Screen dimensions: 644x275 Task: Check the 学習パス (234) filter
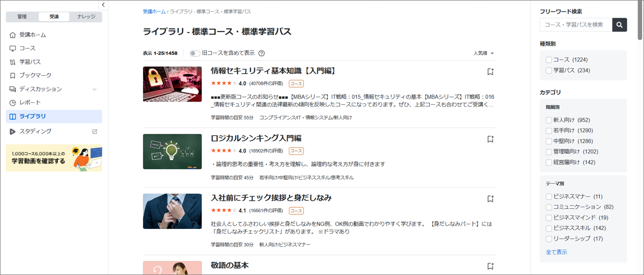(x=549, y=71)
